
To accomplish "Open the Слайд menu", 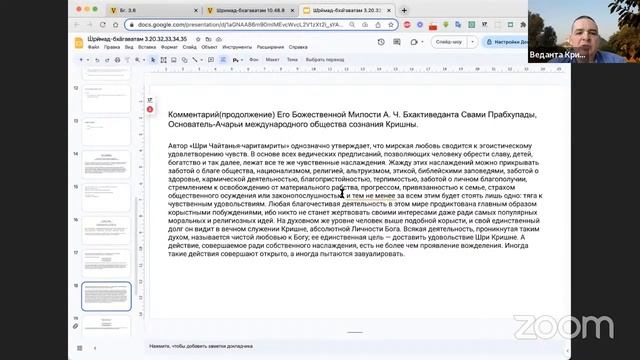I will click(189, 47).
